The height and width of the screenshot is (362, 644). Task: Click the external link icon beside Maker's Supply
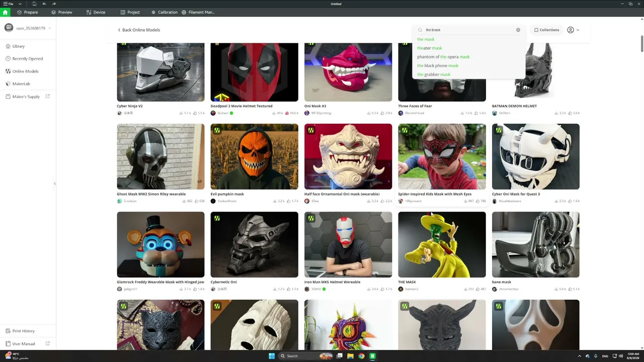click(x=48, y=97)
